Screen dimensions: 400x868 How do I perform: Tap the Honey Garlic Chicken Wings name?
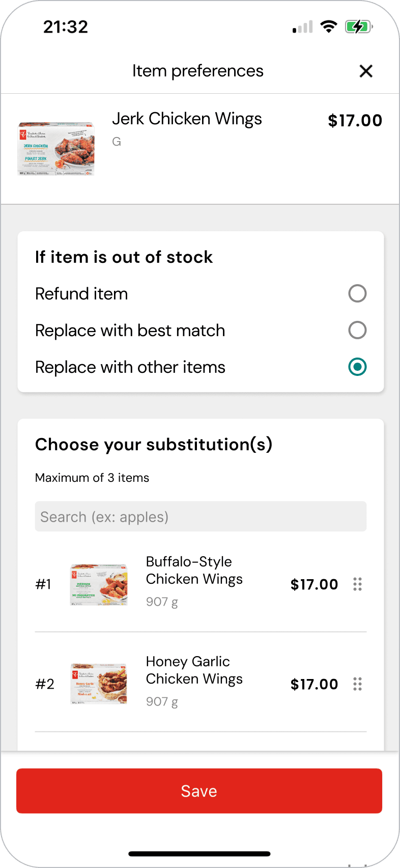194,670
